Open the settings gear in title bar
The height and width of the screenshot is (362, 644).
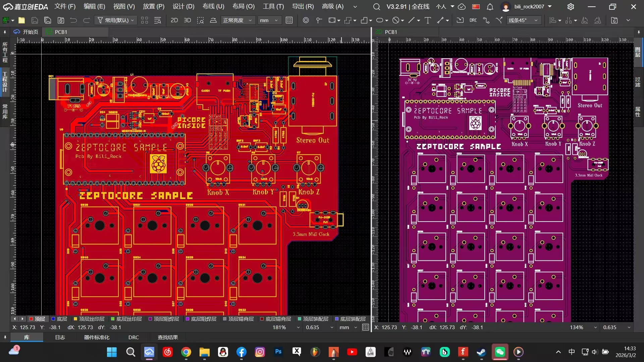click(x=571, y=7)
